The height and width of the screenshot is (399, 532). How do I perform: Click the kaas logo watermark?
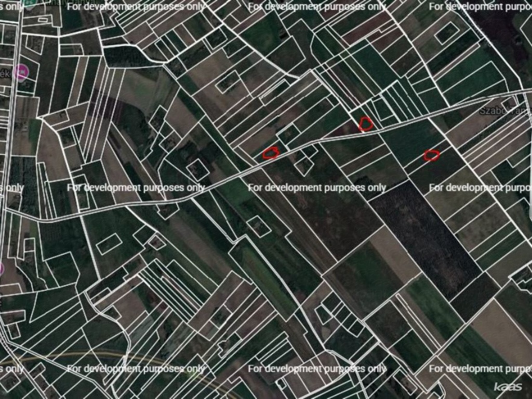pyautogui.click(x=508, y=387)
